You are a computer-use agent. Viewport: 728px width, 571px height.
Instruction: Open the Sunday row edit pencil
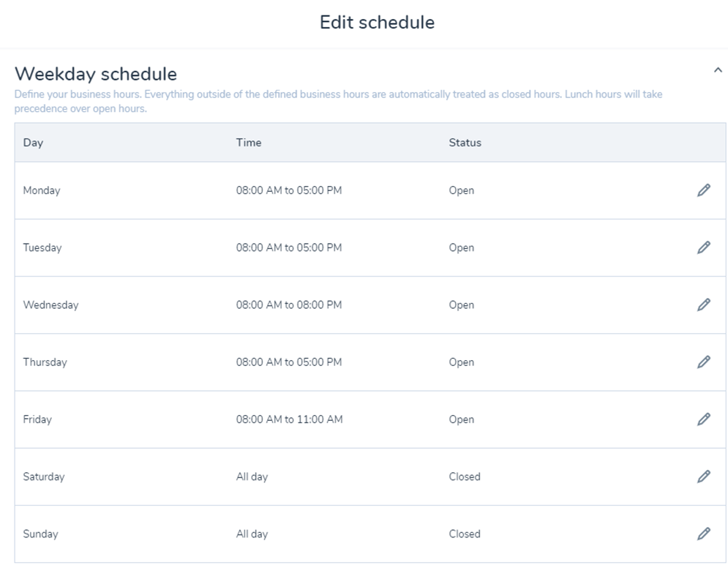(x=703, y=534)
